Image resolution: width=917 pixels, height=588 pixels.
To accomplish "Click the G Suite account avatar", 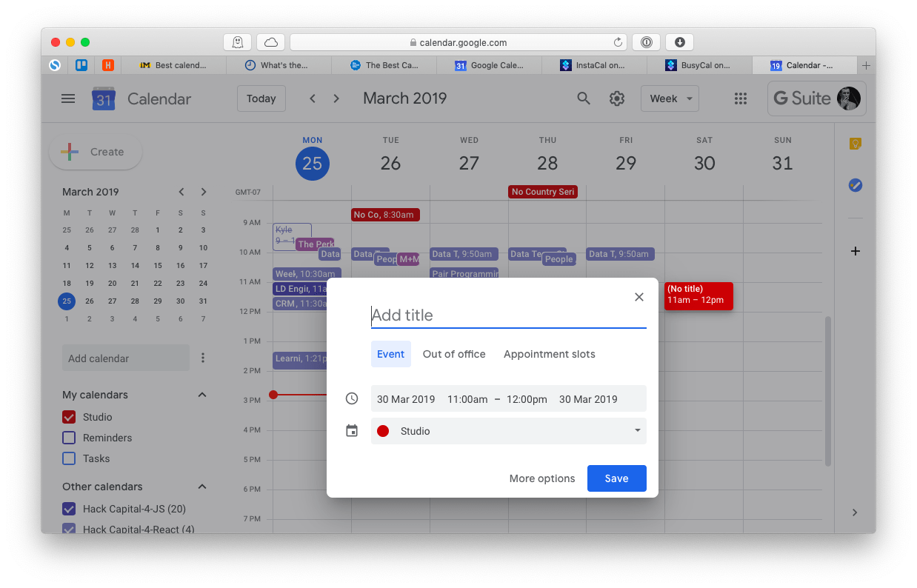I will (849, 98).
